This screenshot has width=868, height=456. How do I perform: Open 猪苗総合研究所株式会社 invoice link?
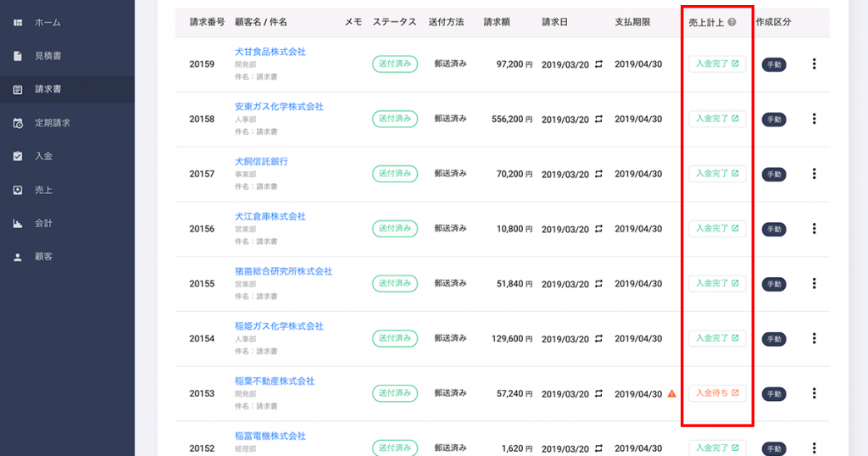click(x=283, y=270)
